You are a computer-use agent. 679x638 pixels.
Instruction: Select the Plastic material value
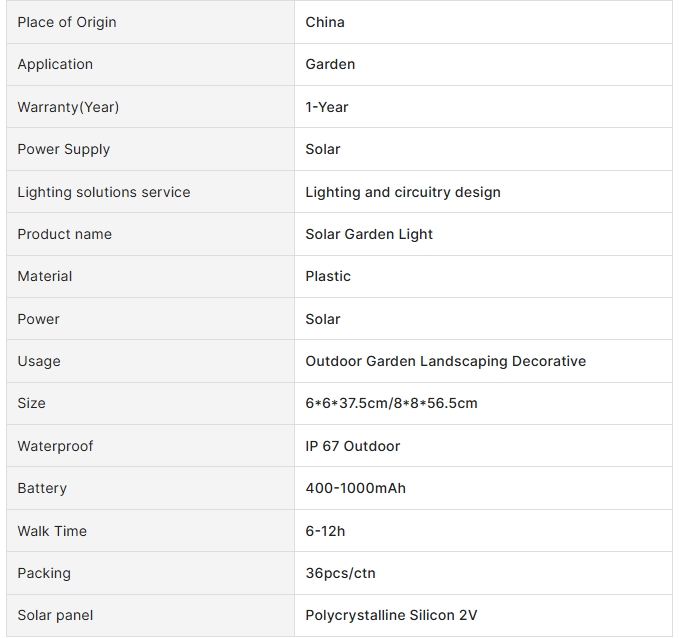(328, 276)
